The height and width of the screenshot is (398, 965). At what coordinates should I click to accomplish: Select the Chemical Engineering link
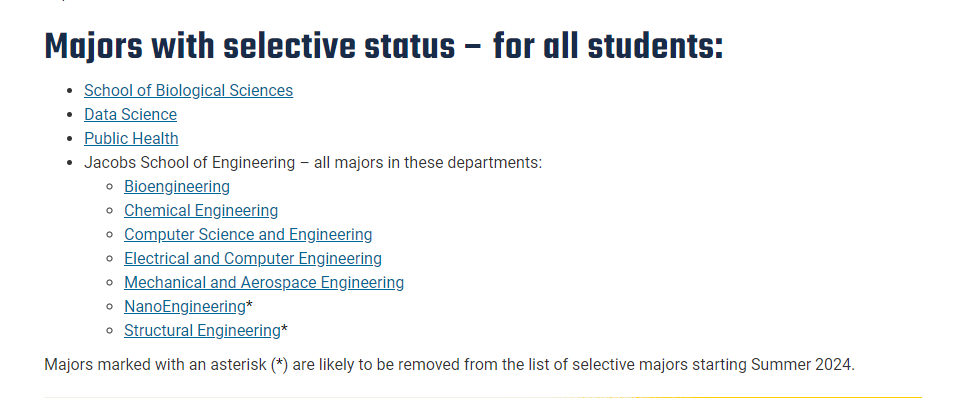(x=201, y=210)
